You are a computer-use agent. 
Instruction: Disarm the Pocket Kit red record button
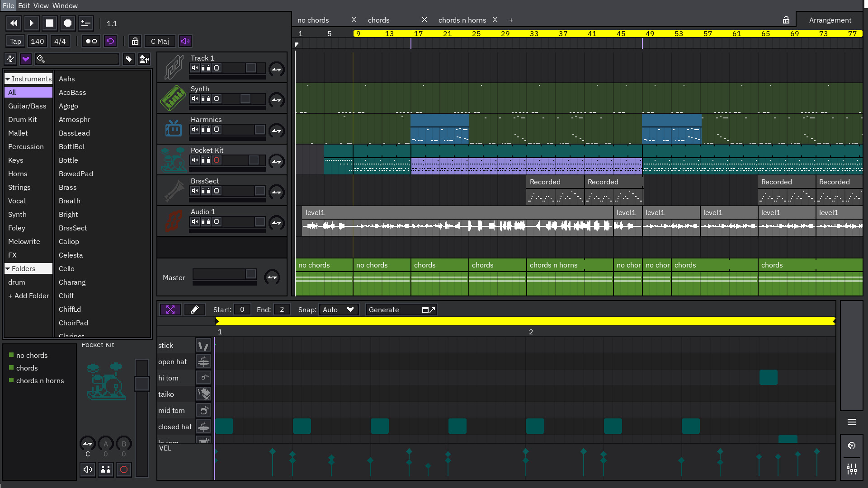(217, 160)
